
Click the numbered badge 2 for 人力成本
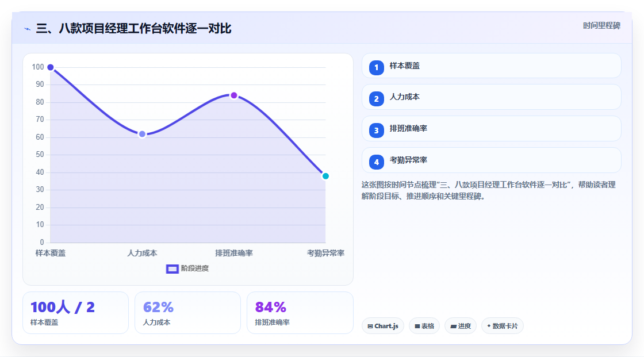(x=376, y=99)
